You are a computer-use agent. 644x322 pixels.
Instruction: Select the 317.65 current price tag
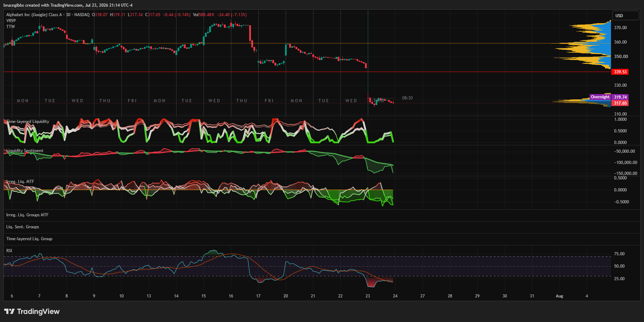click(x=620, y=103)
